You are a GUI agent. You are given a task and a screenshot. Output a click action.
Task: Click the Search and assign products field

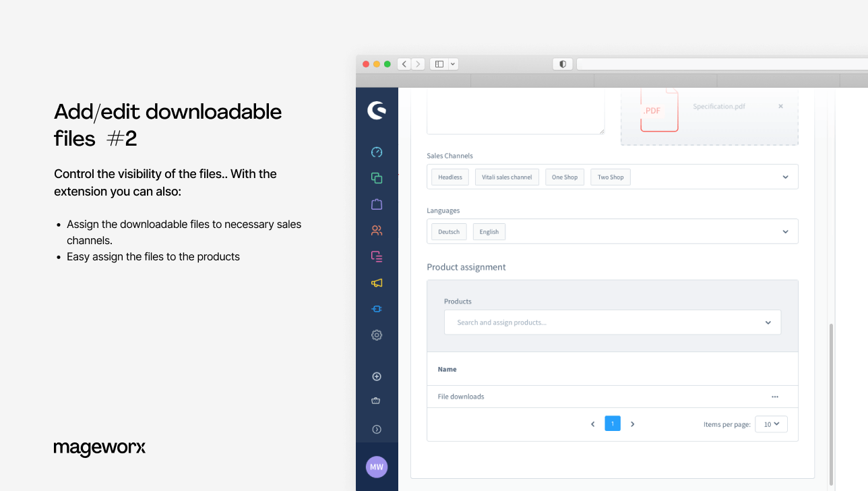607,322
